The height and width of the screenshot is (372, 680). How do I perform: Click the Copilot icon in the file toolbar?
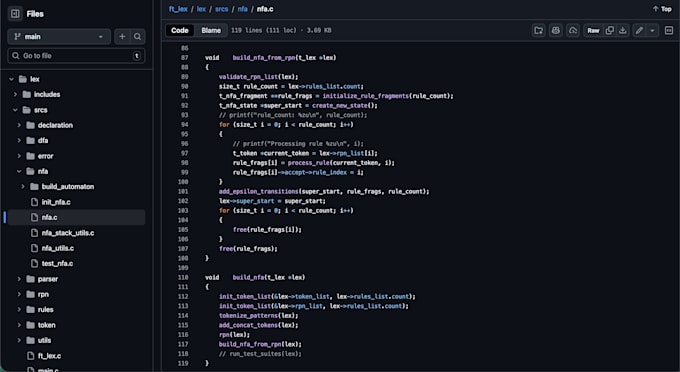[556, 30]
